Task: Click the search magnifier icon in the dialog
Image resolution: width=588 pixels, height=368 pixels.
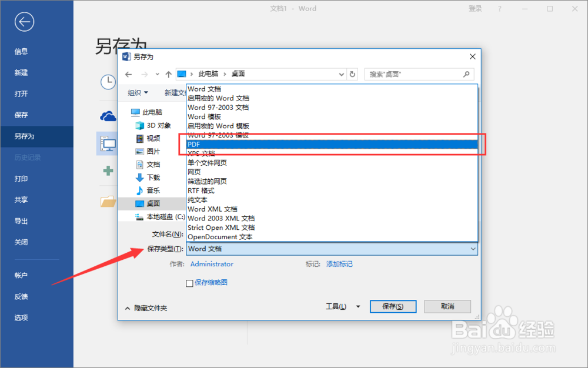Action: tap(466, 74)
